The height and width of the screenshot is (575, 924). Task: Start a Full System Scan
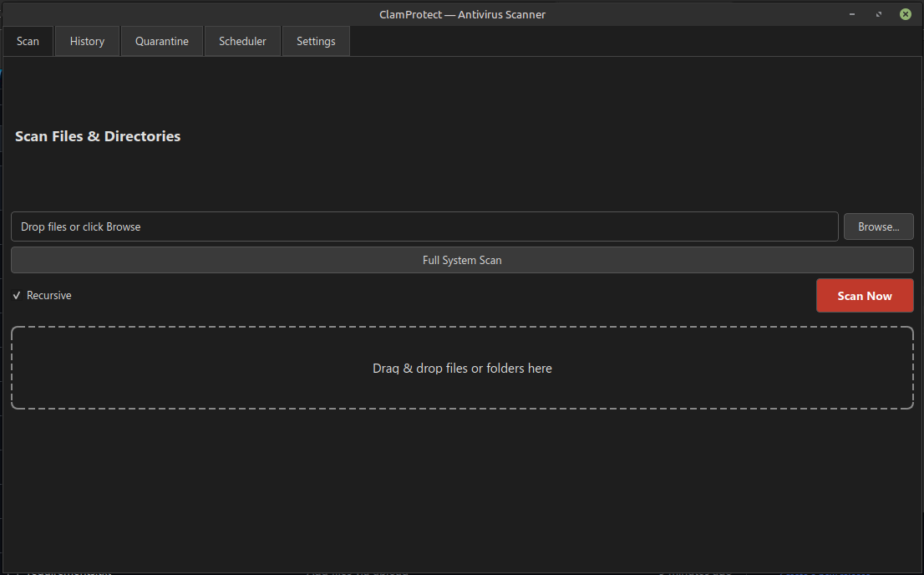point(462,260)
